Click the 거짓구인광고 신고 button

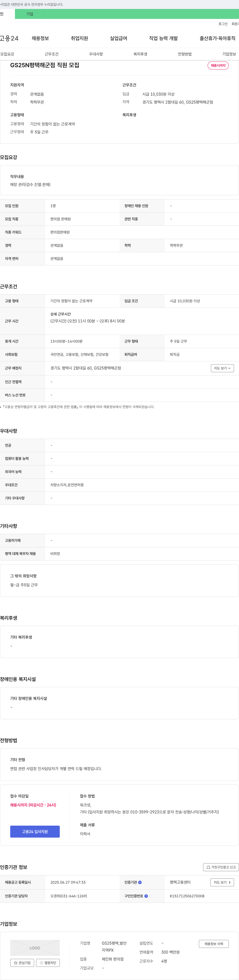[x=221, y=867]
